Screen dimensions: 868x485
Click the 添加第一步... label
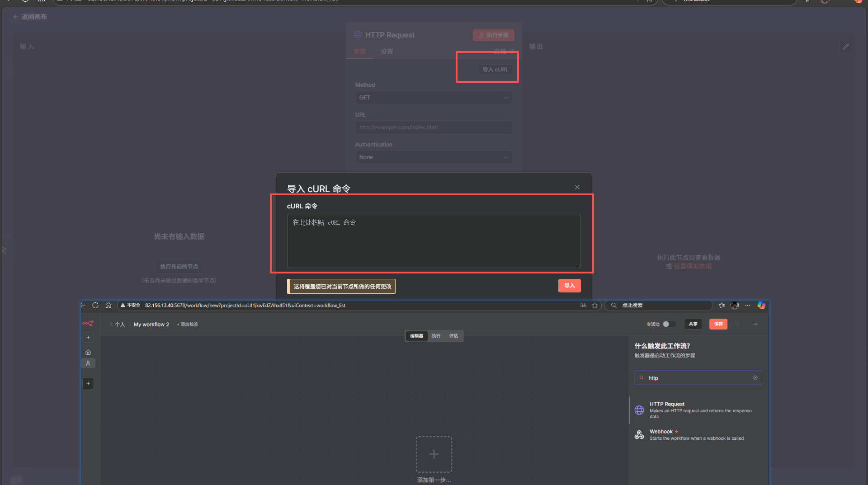[434, 480]
